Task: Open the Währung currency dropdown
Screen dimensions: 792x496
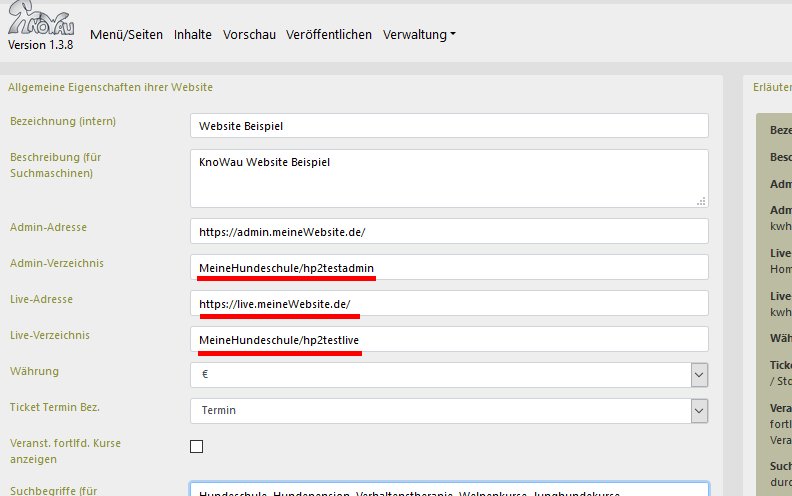Action: point(448,375)
